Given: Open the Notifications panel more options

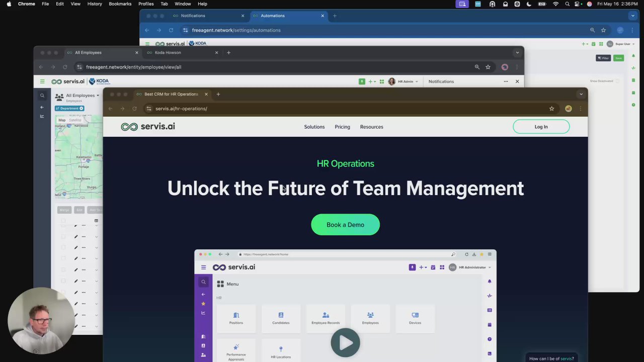Looking at the screenshot, I should [x=506, y=81].
